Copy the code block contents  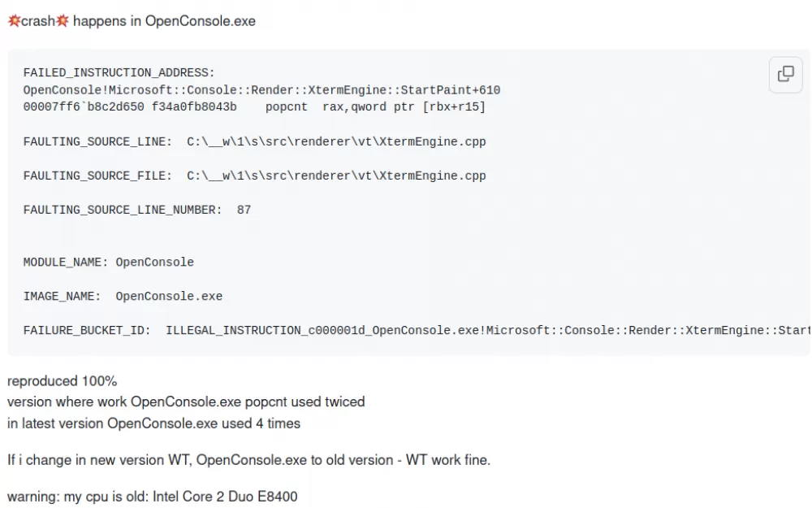(785, 74)
